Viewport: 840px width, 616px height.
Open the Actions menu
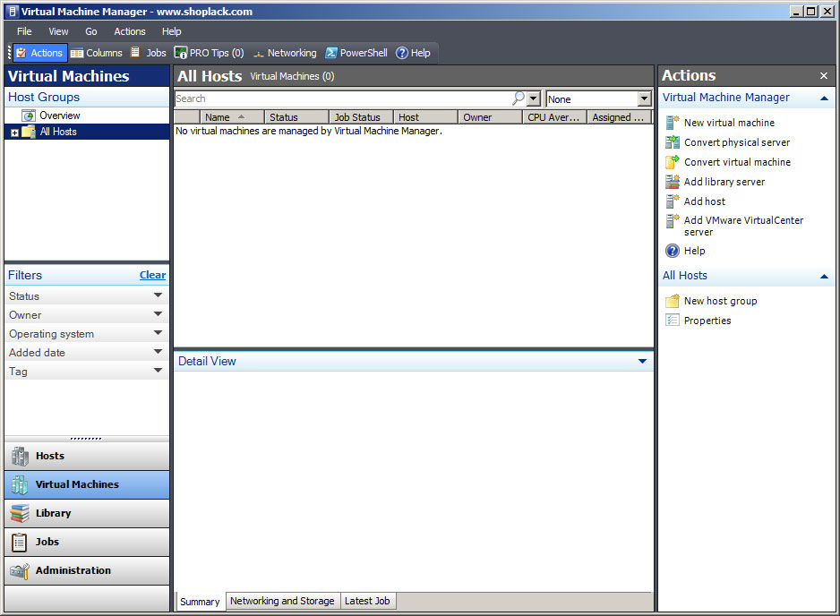point(130,31)
